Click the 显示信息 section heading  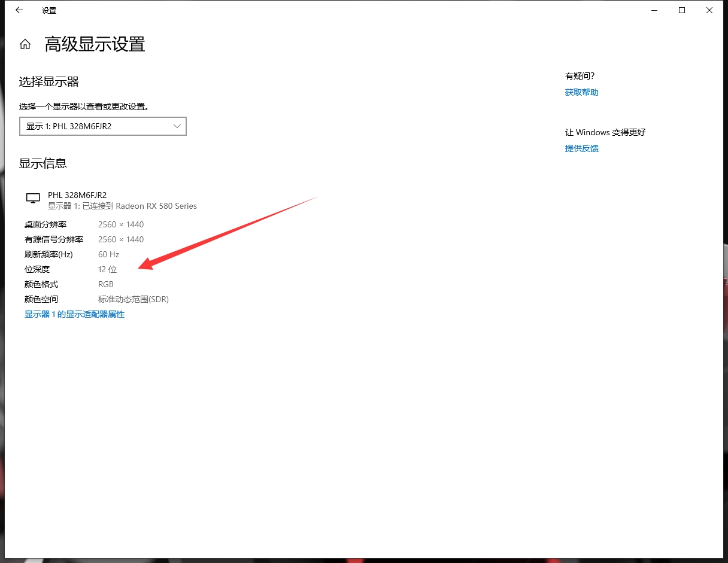tap(43, 163)
